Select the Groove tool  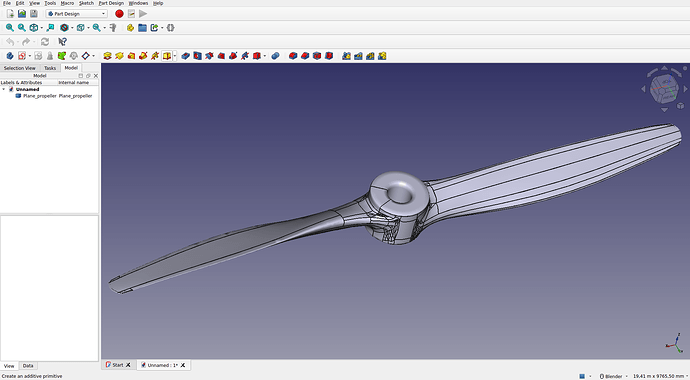point(209,56)
